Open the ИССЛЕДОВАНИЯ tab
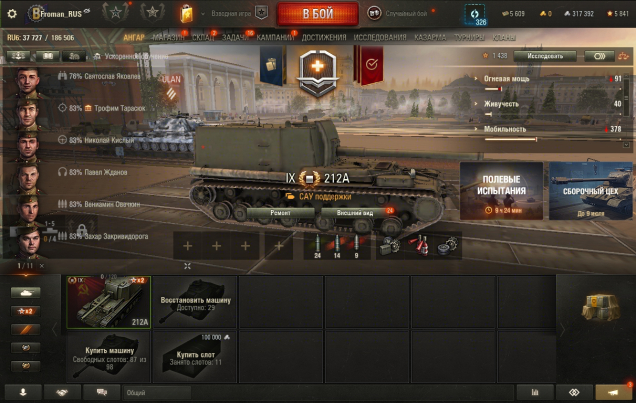This screenshot has height=403, width=636. [x=380, y=38]
